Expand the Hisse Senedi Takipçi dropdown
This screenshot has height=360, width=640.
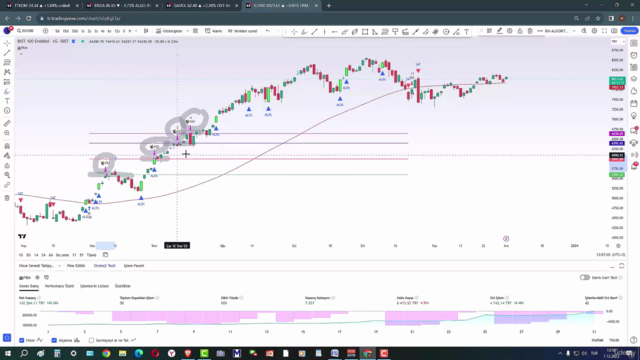(x=60, y=266)
